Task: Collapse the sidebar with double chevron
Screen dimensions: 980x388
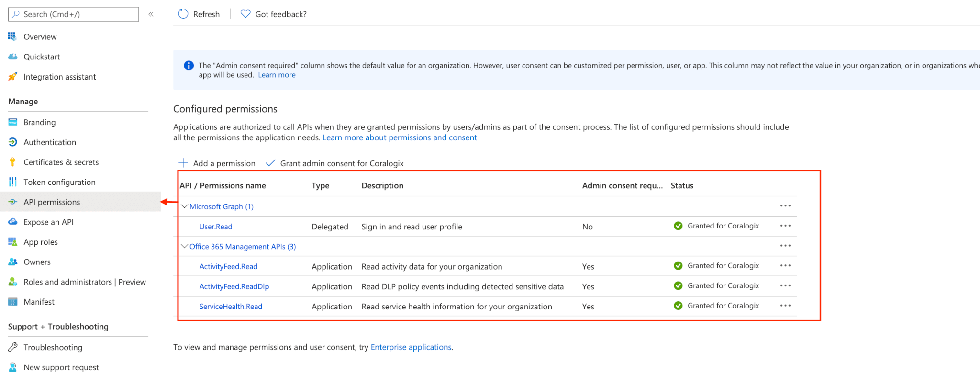Action: click(x=151, y=14)
